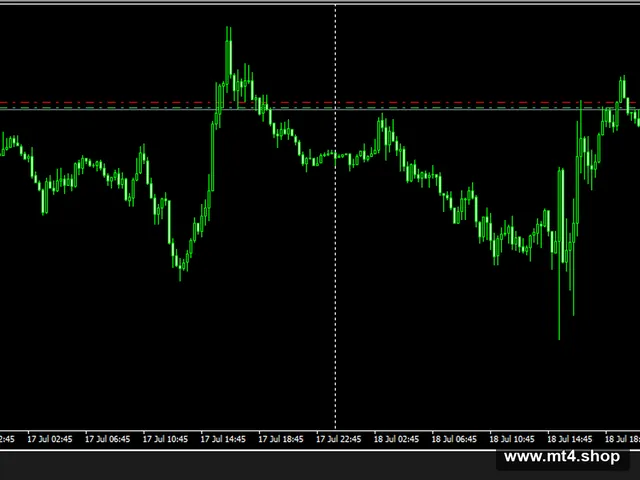The image size is (640, 480).
Task: Click the 17 Jul 10:45 time label
Action: coord(165,439)
